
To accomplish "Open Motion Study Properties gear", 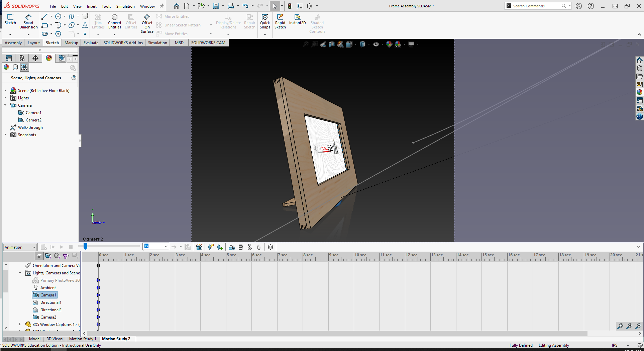I will (271, 247).
